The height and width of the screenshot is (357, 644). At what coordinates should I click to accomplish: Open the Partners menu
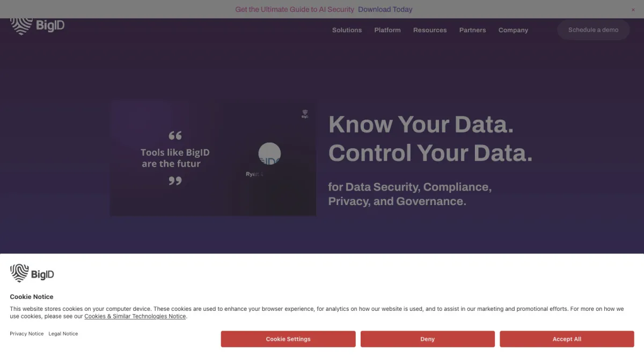472,30
